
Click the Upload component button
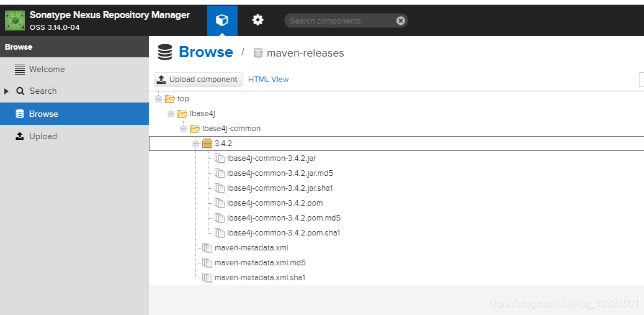pyautogui.click(x=198, y=80)
